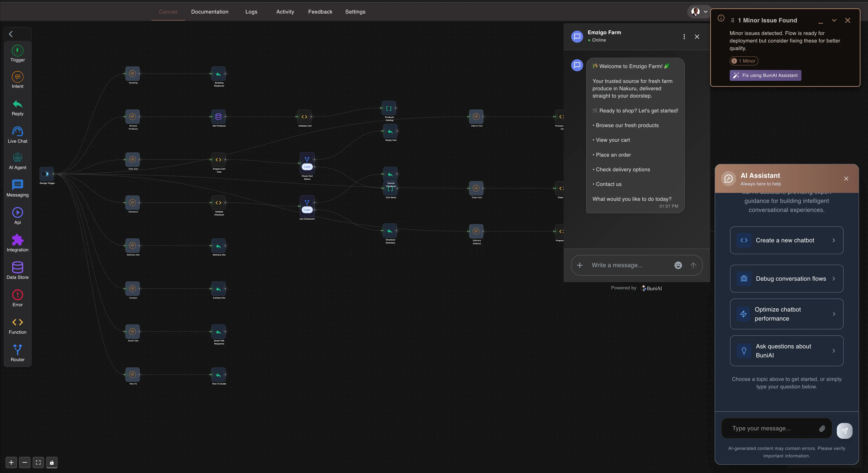Open the Settings tab
Screen dimensions: 868x473
(x=355, y=11)
